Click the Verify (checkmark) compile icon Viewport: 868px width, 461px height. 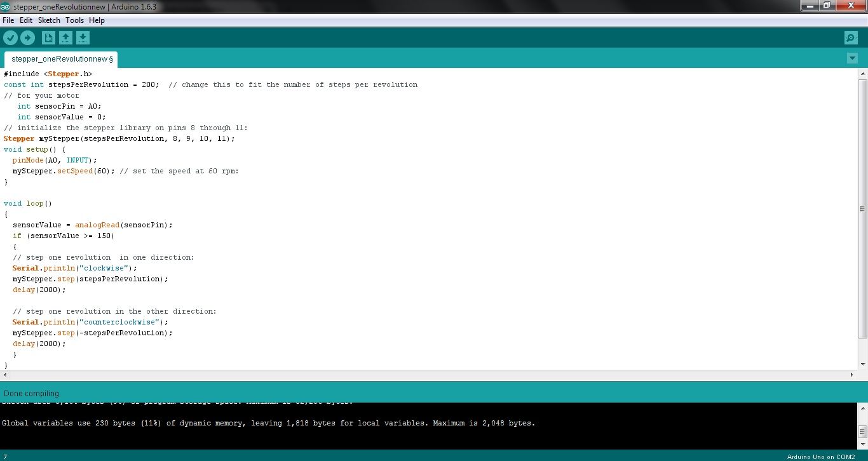[11, 37]
